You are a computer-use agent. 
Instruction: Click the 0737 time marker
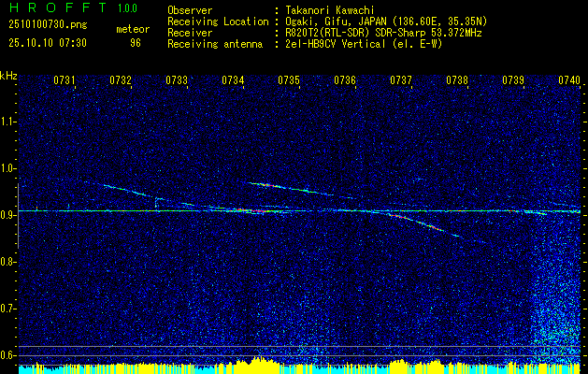click(401, 79)
